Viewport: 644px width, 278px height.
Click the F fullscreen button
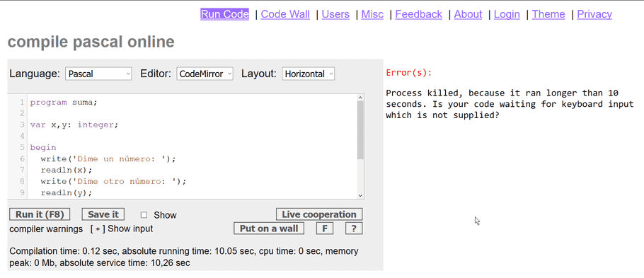click(x=324, y=228)
